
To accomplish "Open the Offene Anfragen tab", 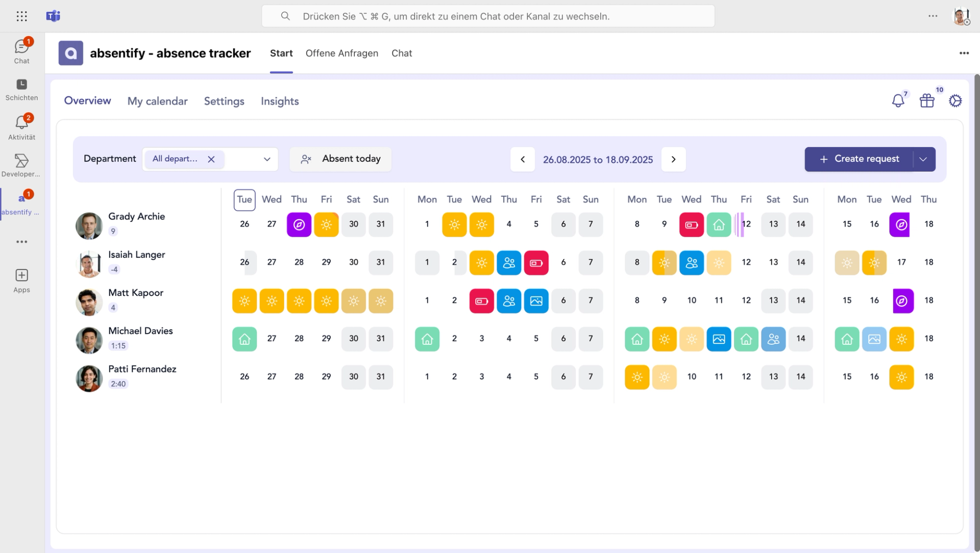I will coord(341,53).
